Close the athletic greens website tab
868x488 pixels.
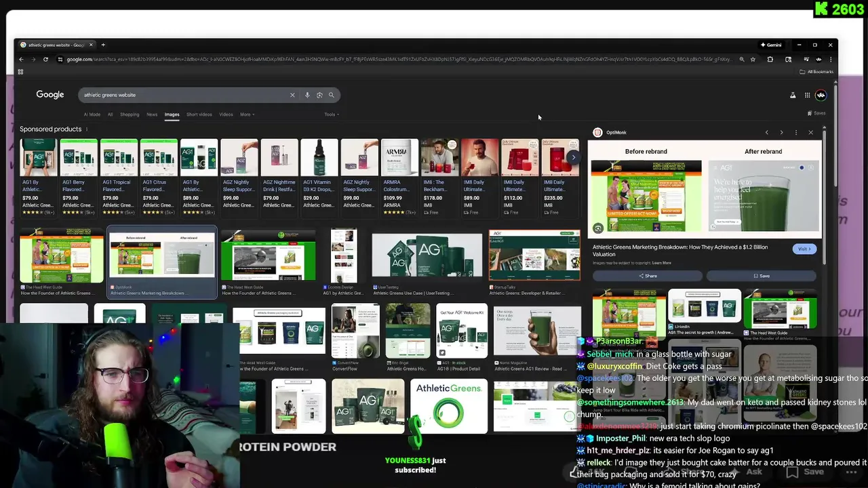(x=91, y=45)
